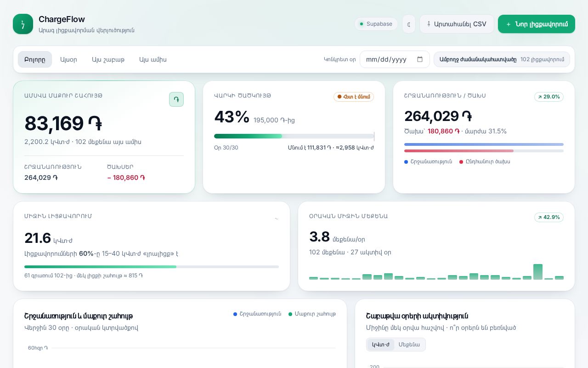Screen dimensions: 588x368
Task: Open the calendar picker icon in date field
Action: tap(420, 59)
